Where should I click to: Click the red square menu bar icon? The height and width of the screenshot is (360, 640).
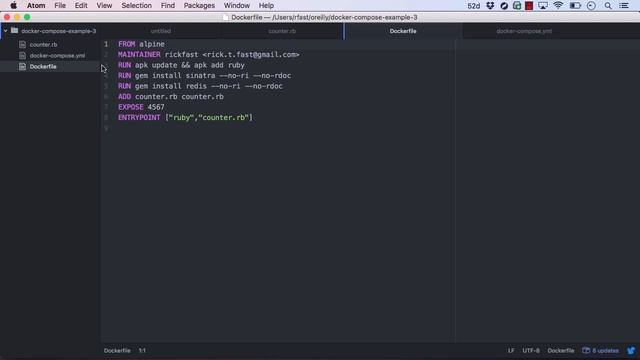(x=529, y=6)
